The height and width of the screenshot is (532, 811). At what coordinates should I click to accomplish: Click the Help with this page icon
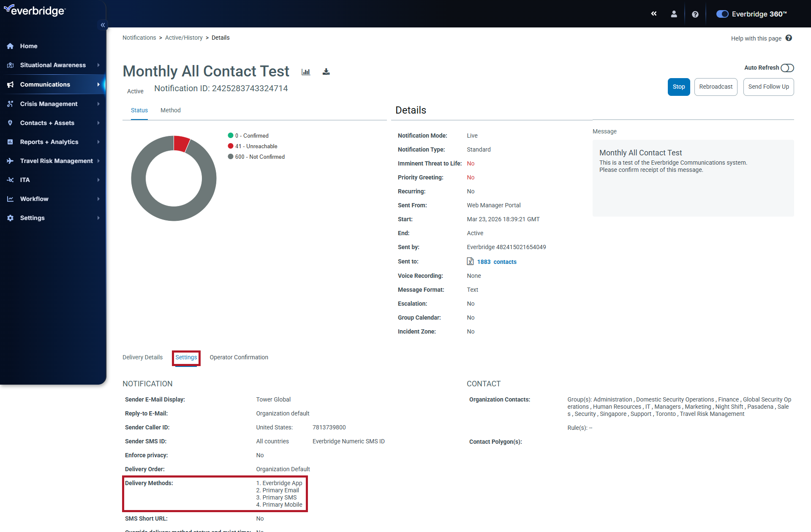point(789,38)
